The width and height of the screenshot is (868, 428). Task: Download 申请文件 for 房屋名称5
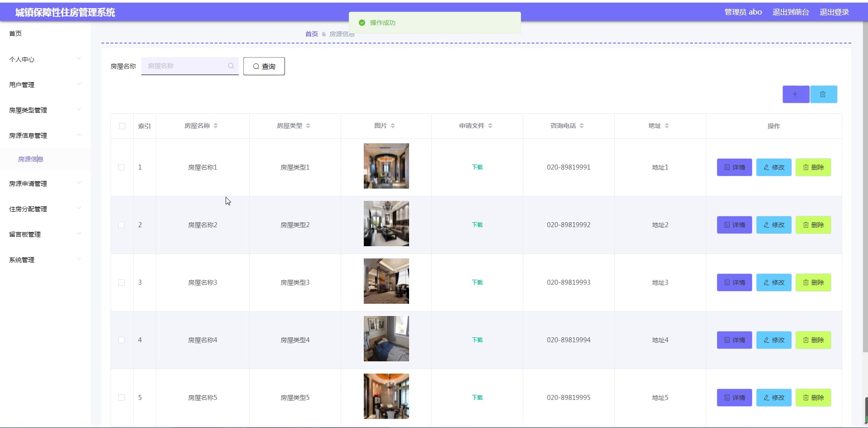point(477,398)
